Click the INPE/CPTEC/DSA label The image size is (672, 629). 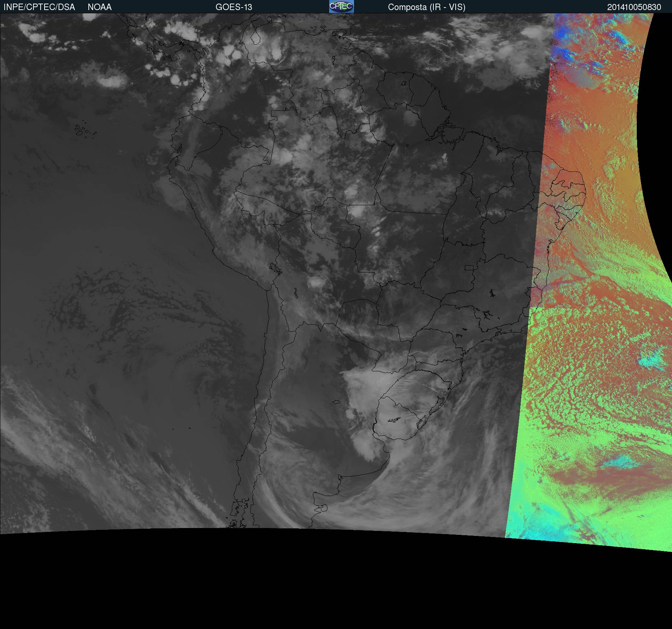39,7
